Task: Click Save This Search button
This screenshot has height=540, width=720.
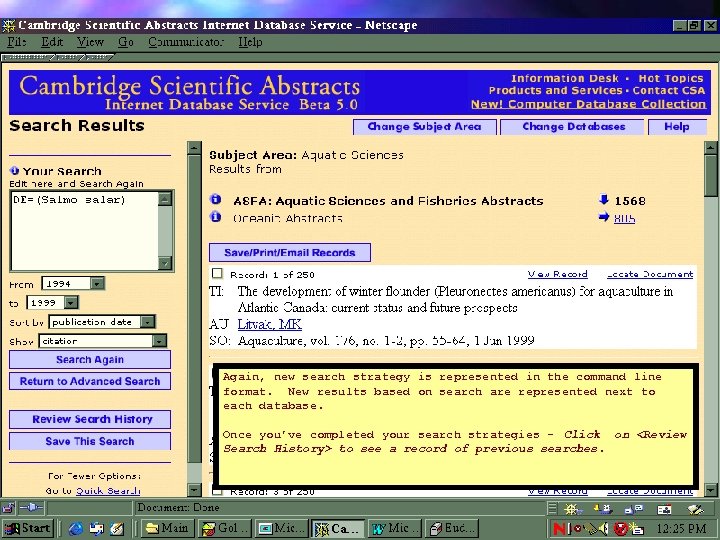Action: click(x=90, y=441)
